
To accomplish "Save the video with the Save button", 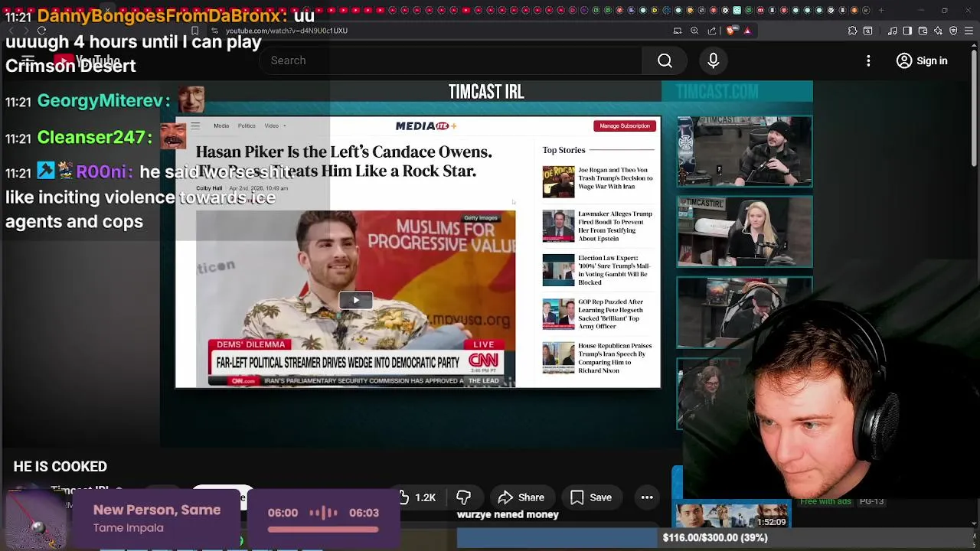I will (x=590, y=497).
